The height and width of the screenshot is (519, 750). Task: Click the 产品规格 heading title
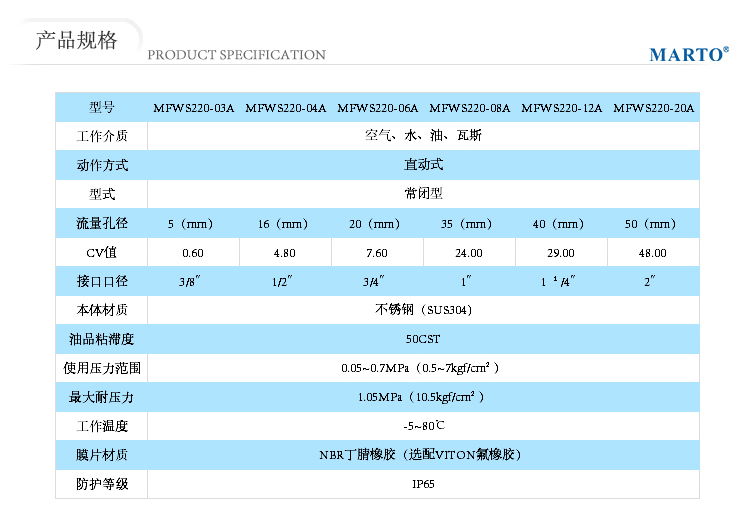[x=76, y=41]
